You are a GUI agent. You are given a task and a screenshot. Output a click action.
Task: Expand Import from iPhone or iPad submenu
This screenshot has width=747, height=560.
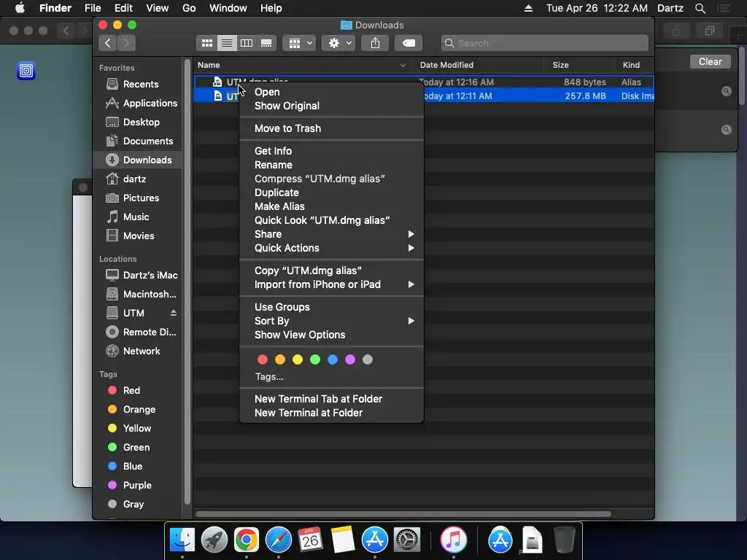331,285
